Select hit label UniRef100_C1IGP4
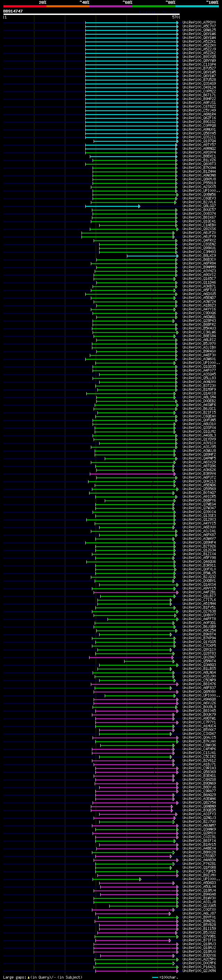The image size is (222, 980). pyautogui.click(x=199, y=64)
